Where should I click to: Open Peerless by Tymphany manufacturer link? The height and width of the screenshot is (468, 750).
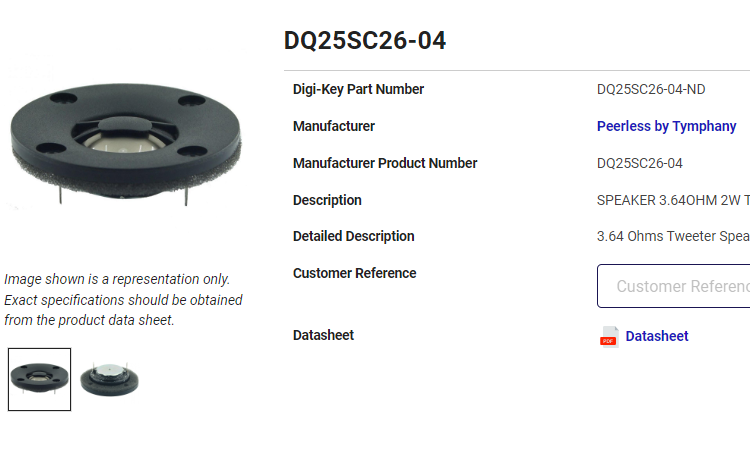coord(666,126)
